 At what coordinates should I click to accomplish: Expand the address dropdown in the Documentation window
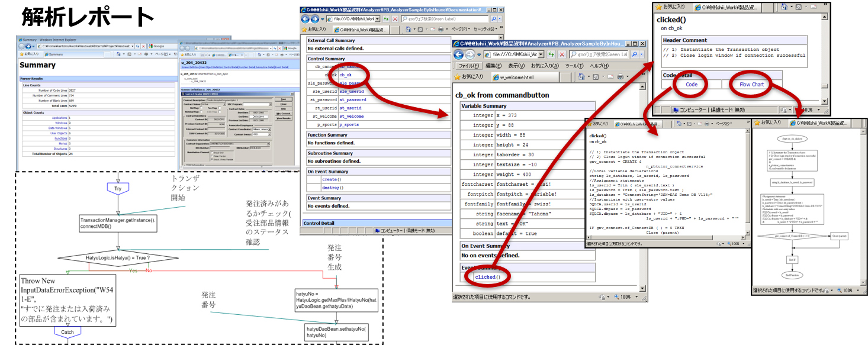(x=377, y=19)
